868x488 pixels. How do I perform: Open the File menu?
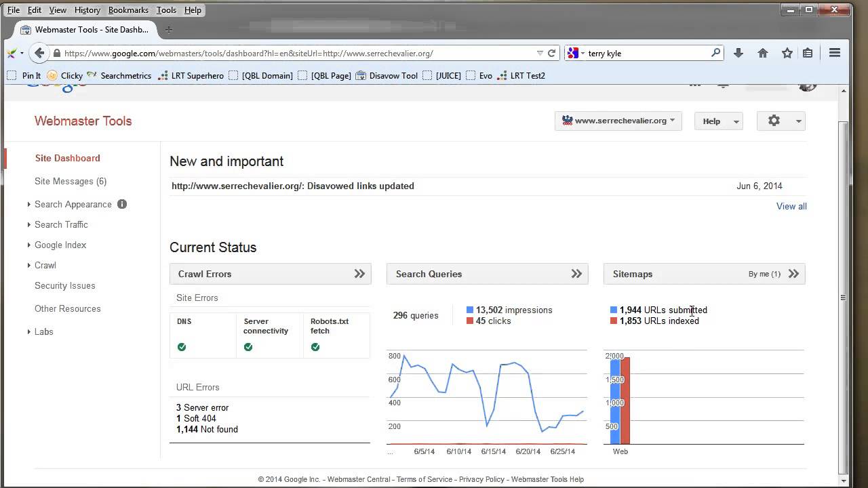click(14, 10)
